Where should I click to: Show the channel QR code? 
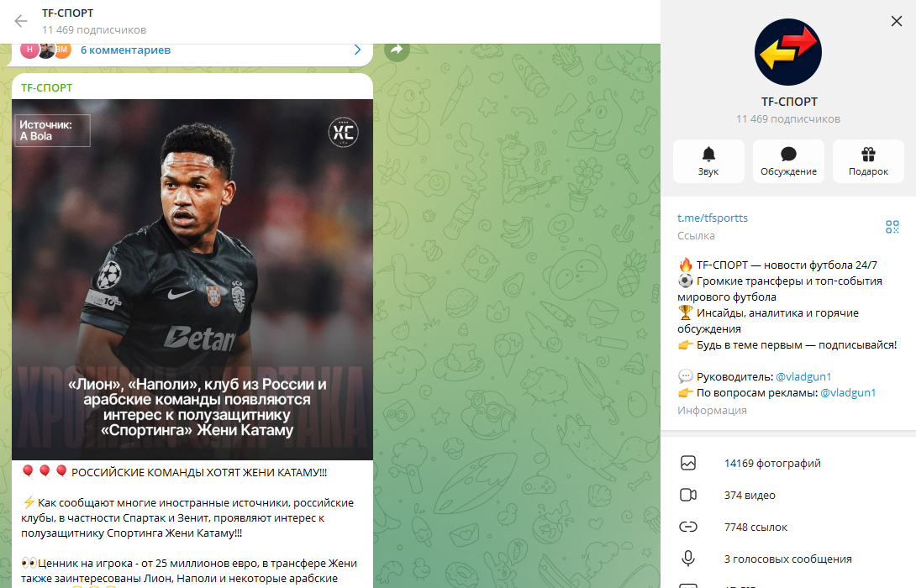(892, 227)
